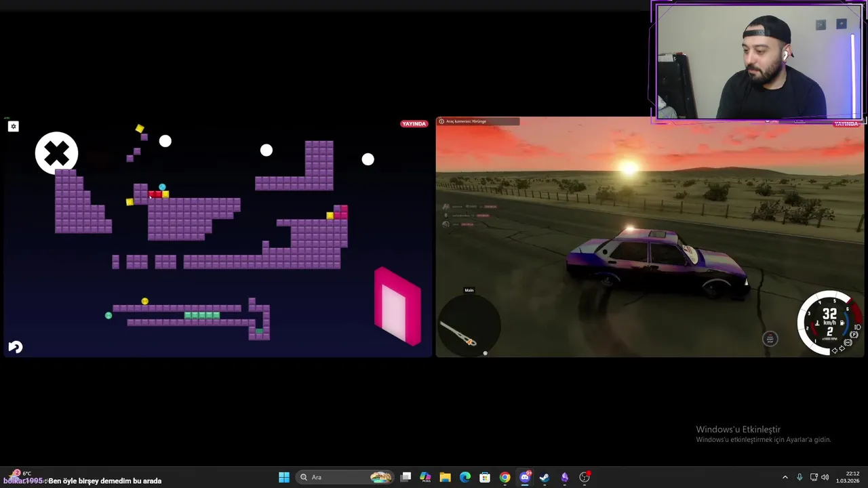This screenshot has height=488, width=868.
Task: Click the green block strip on the lower platform
Action: (x=202, y=315)
